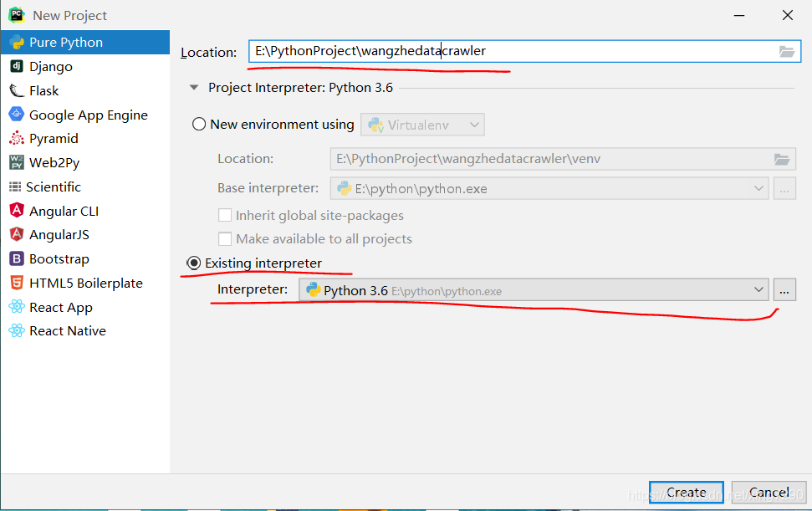Click the AngularJS icon
The width and height of the screenshot is (812, 511).
pyautogui.click(x=17, y=234)
